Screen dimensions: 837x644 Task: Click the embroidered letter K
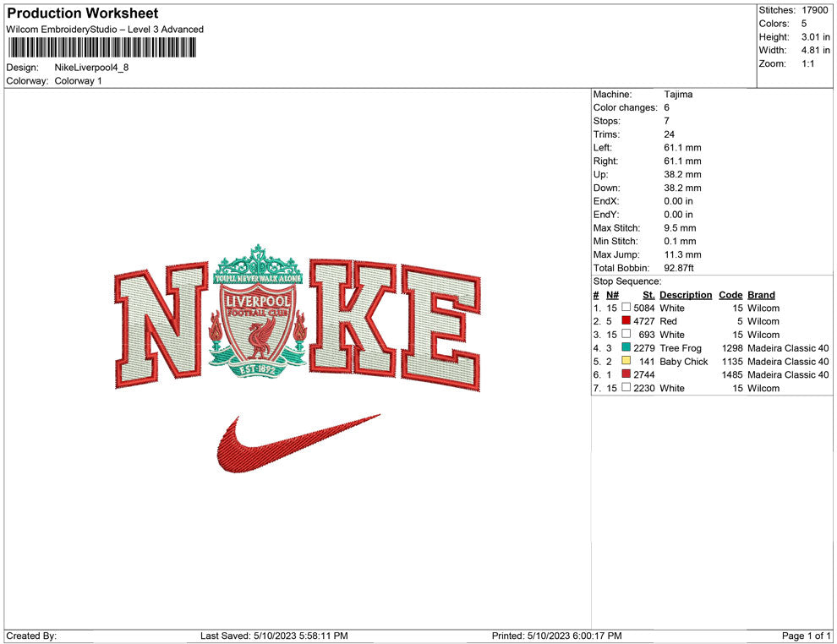click(353, 316)
